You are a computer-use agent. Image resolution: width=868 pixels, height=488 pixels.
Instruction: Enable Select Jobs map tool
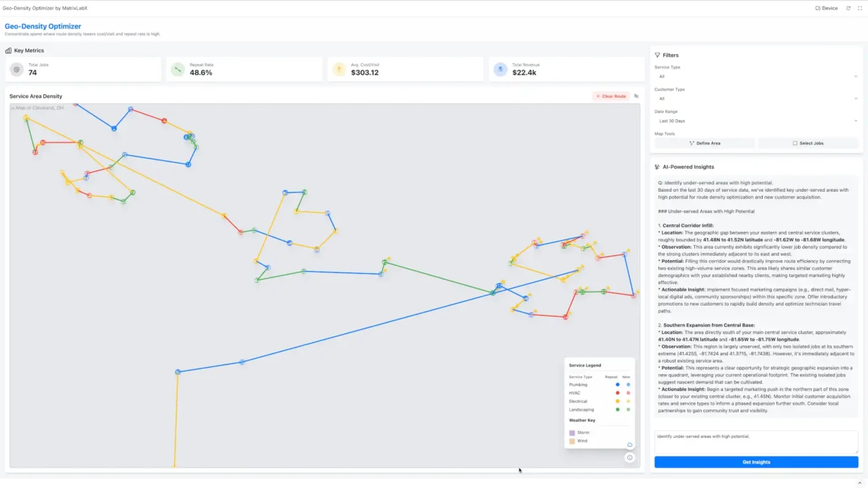[x=808, y=143]
